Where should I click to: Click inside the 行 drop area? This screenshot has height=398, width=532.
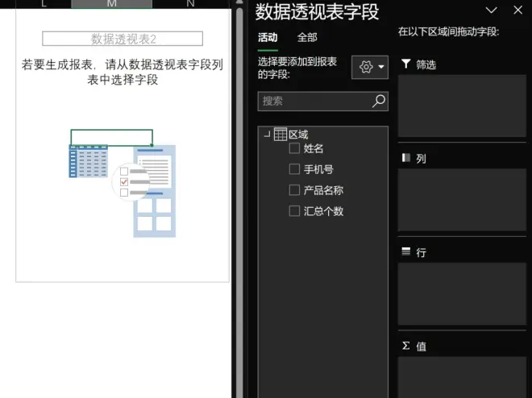[x=462, y=293]
